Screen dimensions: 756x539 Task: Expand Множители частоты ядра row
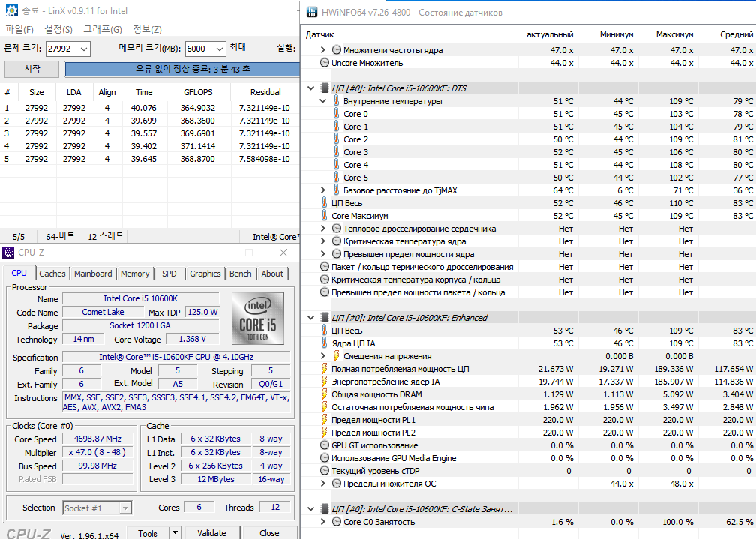(323, 49)
